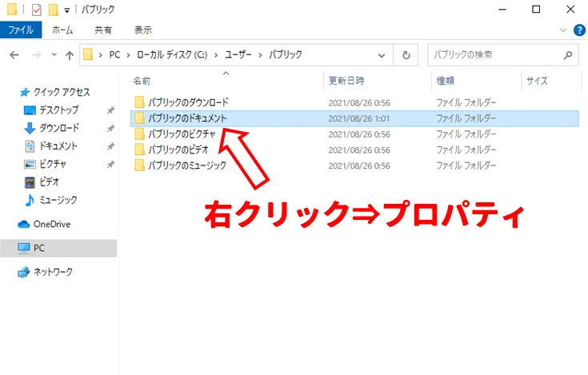The image size is (588, 375).
Task: Click inside the パブリックの検索 search box
Action: click(x=496, y=55)
